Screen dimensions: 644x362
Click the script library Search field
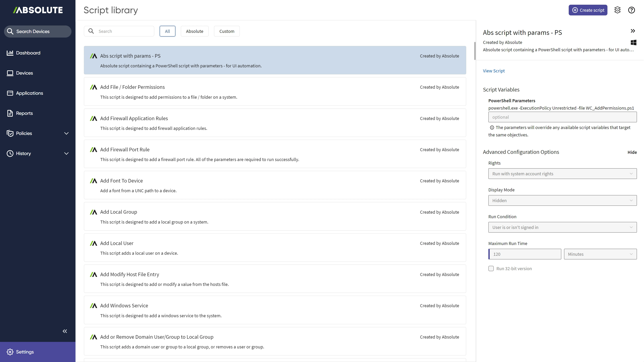[x=119, y=31]
